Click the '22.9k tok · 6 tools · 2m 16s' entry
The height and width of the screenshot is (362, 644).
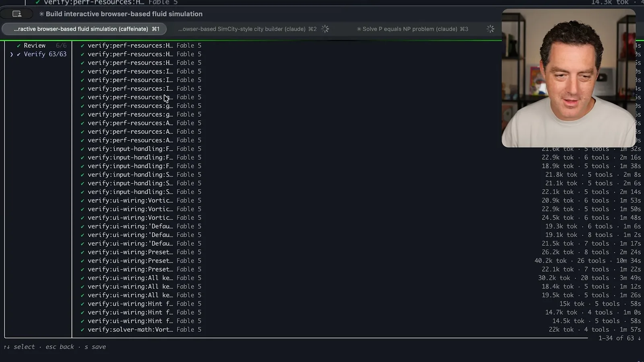tap(591, 158)
